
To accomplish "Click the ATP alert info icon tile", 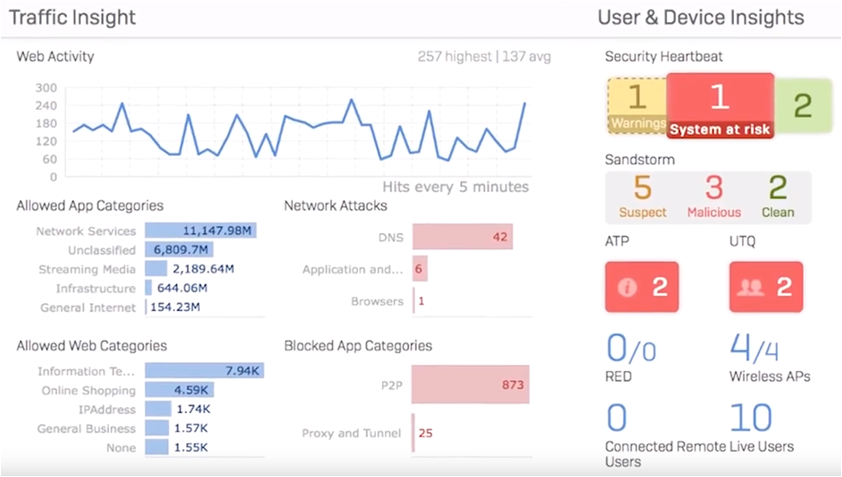I will [642, 287].
